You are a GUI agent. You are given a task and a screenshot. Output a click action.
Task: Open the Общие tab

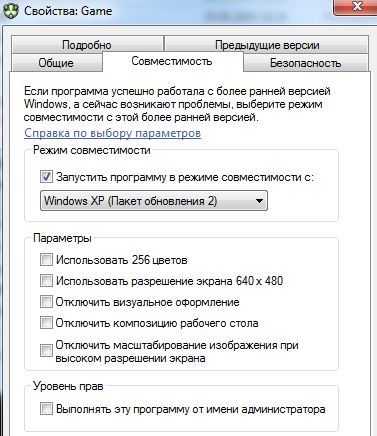click(56, 63)
